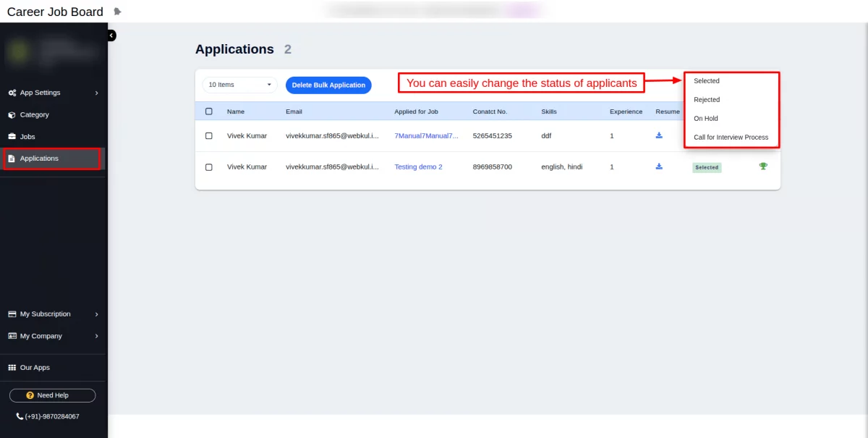Click the Need Help button
The image size is (868, 438).
click(52, 395)
